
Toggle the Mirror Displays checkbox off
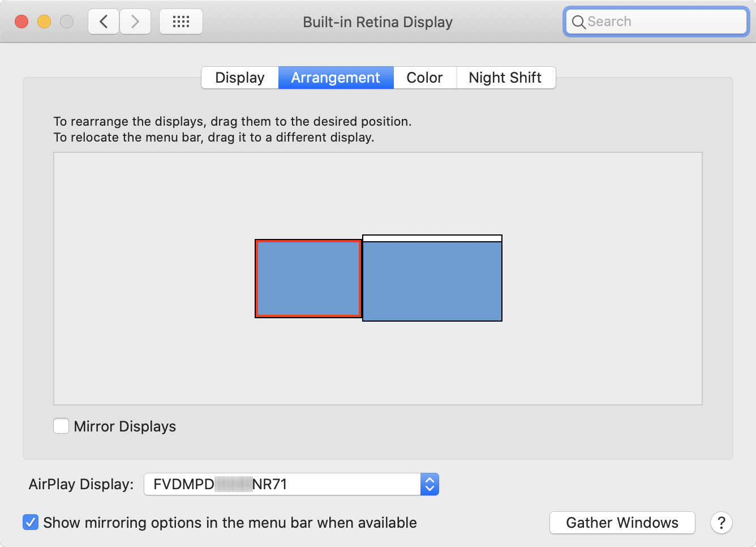point(61,426)
